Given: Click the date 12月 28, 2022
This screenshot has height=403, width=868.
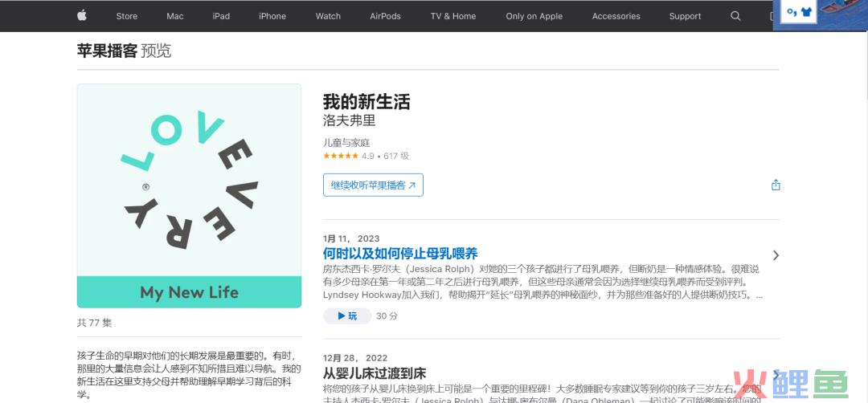Looking at the screenshot, I should tap(355, 358).
